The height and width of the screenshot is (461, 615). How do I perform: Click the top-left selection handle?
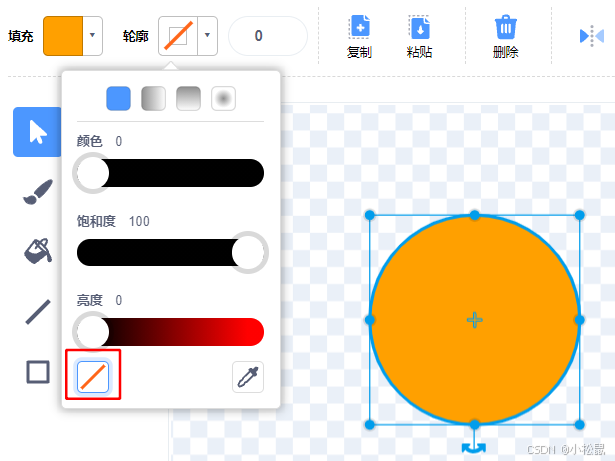pos(369,215)
